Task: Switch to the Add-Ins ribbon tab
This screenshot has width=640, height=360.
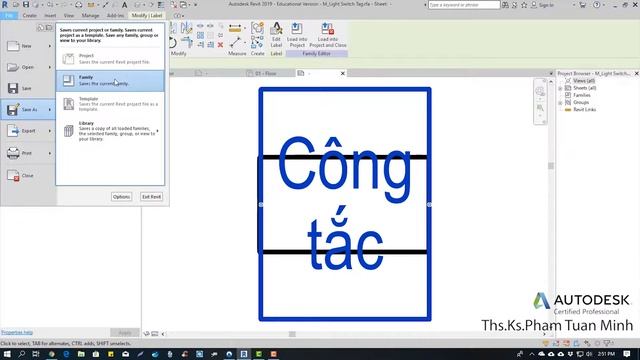Action: pos(116,16)
